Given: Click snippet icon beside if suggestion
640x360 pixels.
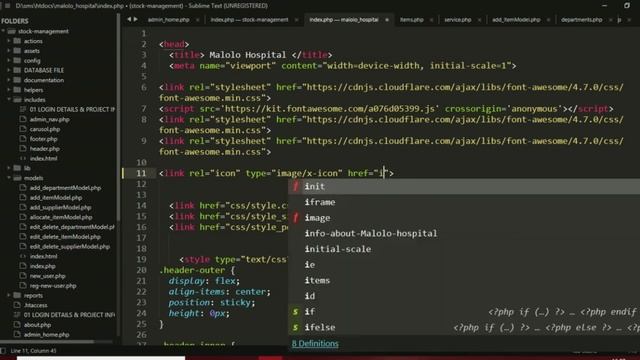Looking at the screenshot, I should click(296, 312).
